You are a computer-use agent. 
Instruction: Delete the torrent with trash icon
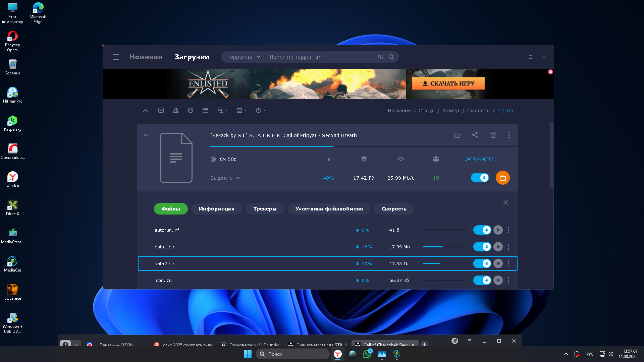tap(493, 135)
